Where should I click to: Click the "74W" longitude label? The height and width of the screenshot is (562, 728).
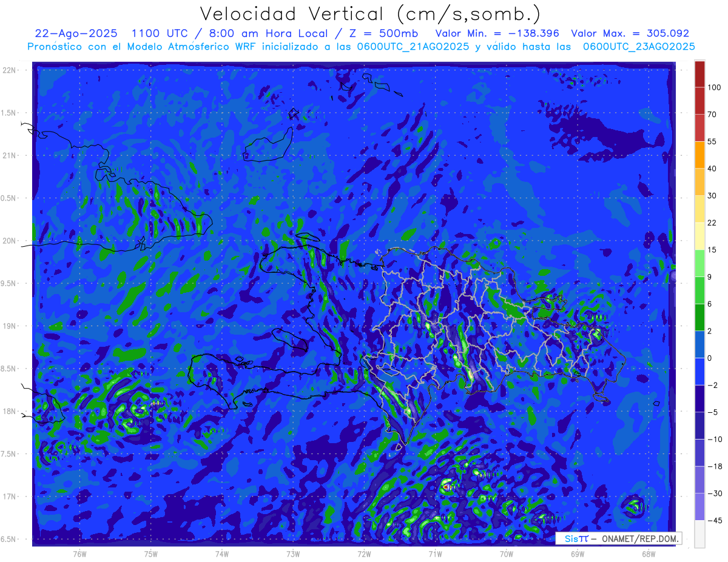(x=222, y=554)
